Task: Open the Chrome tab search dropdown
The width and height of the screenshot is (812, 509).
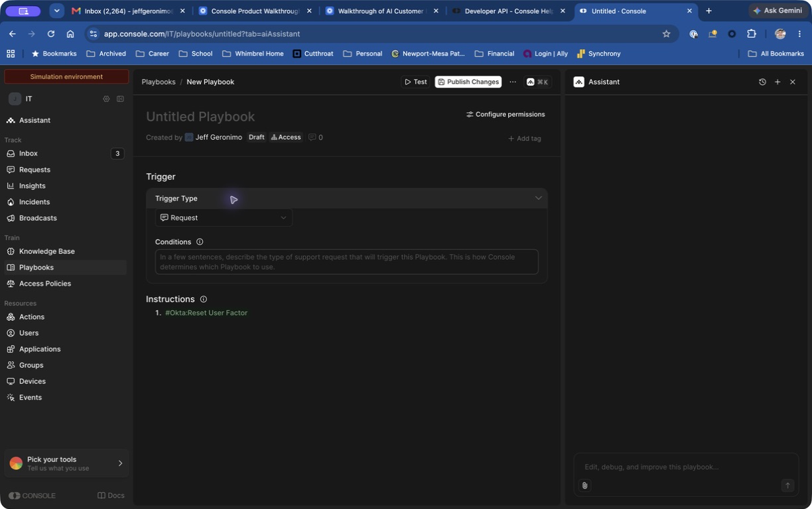Action: point(57,11)
